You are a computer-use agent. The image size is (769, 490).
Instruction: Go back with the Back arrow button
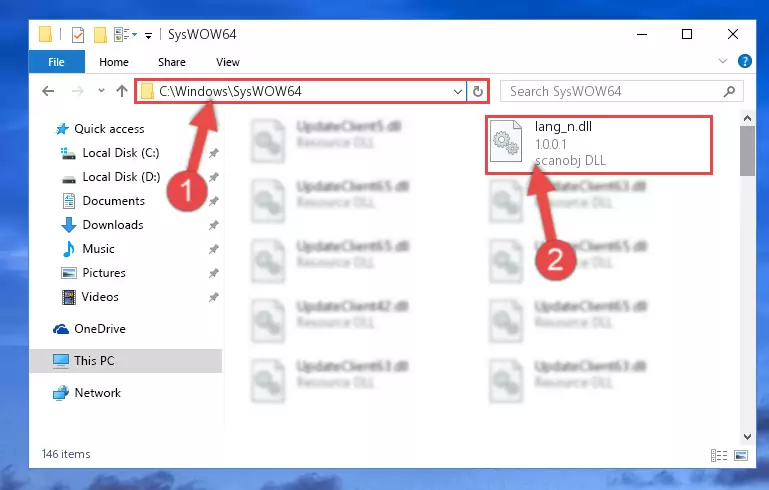(48, 91)
